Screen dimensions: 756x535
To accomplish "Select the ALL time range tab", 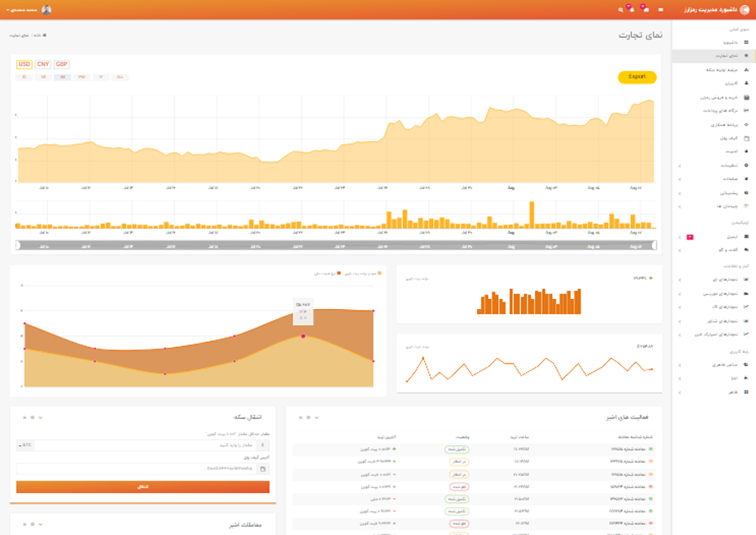I will pos(120,77).
